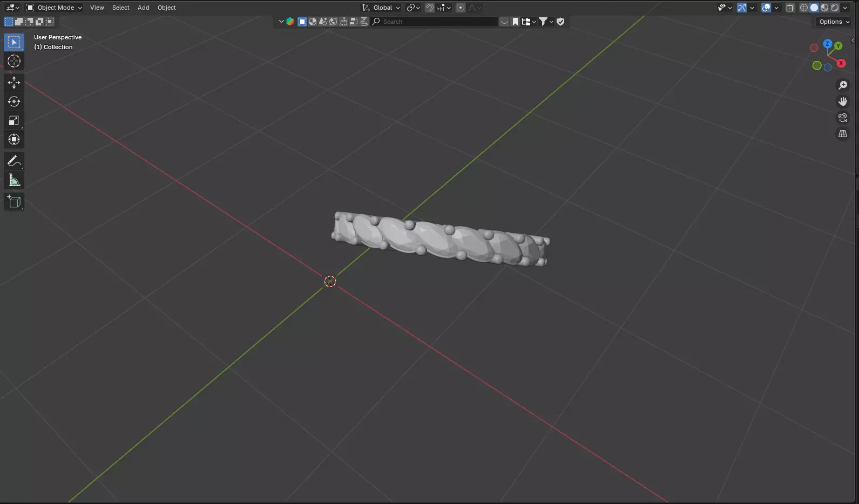Select the Scale tool
This screenshot has width=859, height=504.
click(14, 120)
